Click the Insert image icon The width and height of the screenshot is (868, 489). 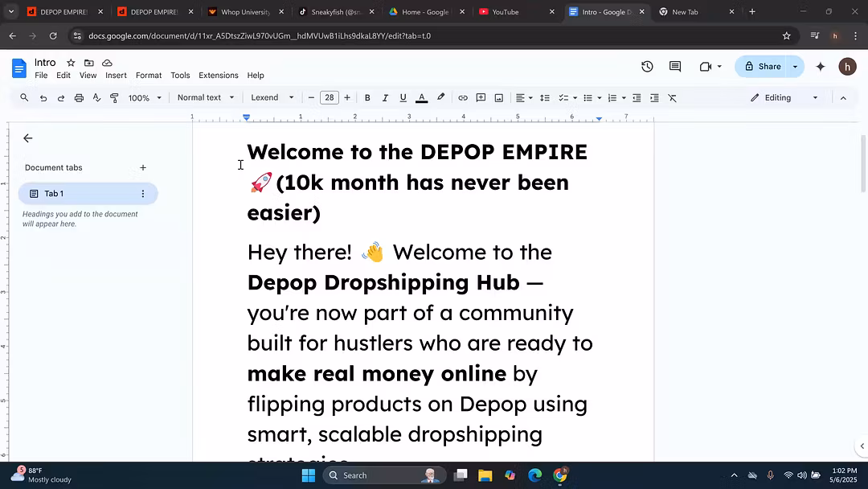point(498,98)
